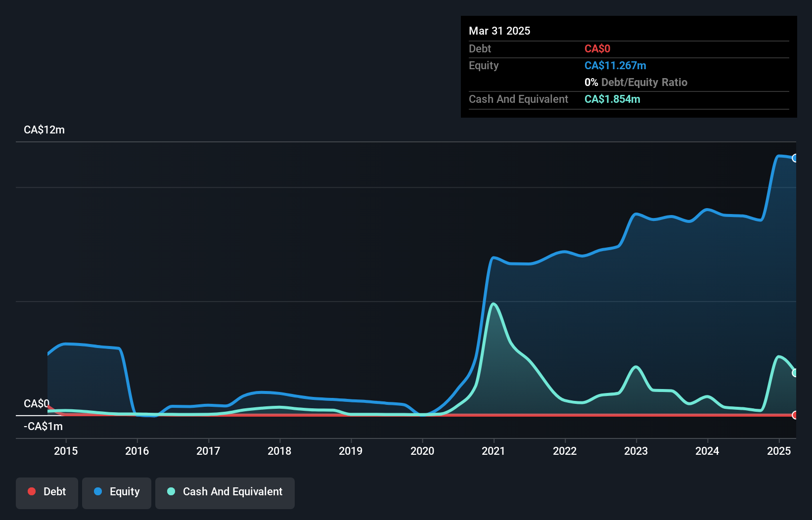Click the teal Cash And Equivalent legend dot
This screenshot has width=812, height=520.
171,492
